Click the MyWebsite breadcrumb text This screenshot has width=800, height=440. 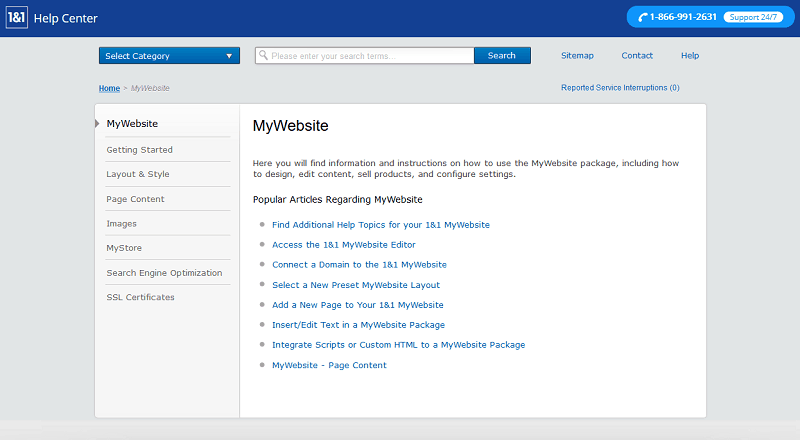tap(150, 88)
